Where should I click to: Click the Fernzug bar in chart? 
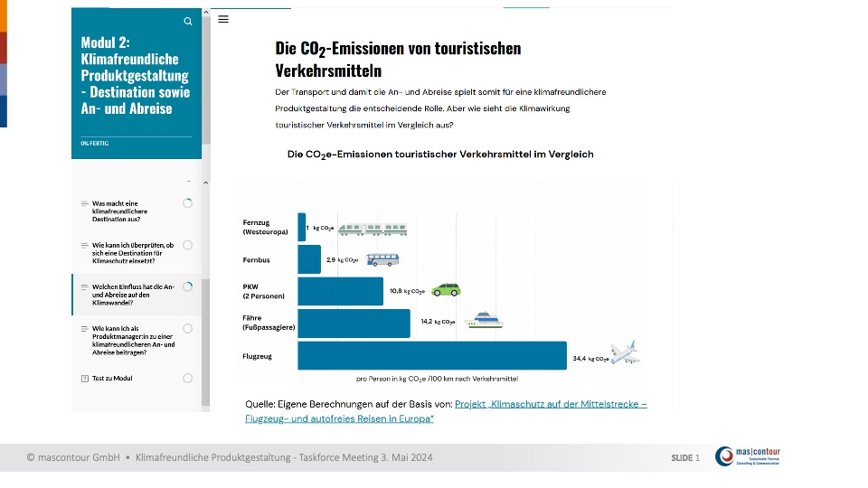point(302,227)
